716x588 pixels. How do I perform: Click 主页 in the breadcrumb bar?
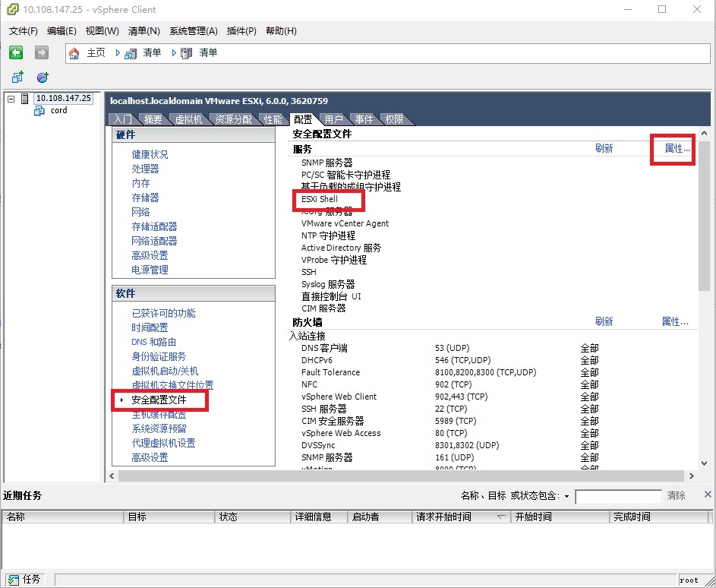(x=96, y=53)
